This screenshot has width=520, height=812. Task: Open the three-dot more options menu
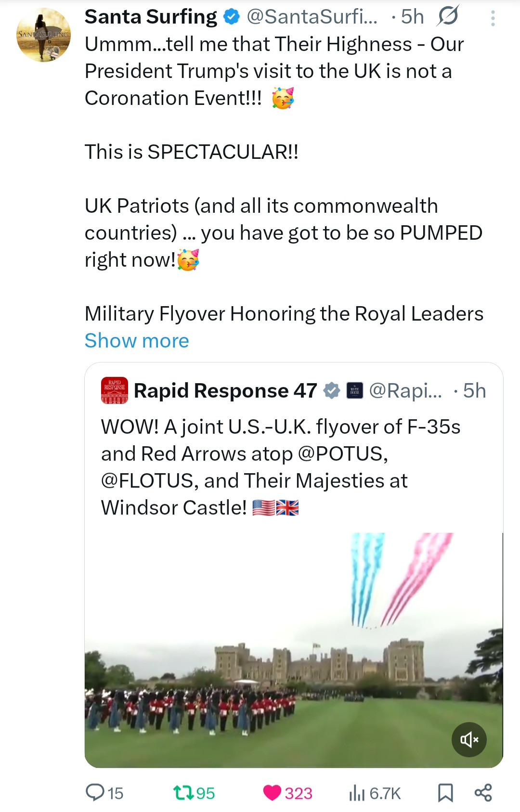pyautogui.click(x=493, y=18)
